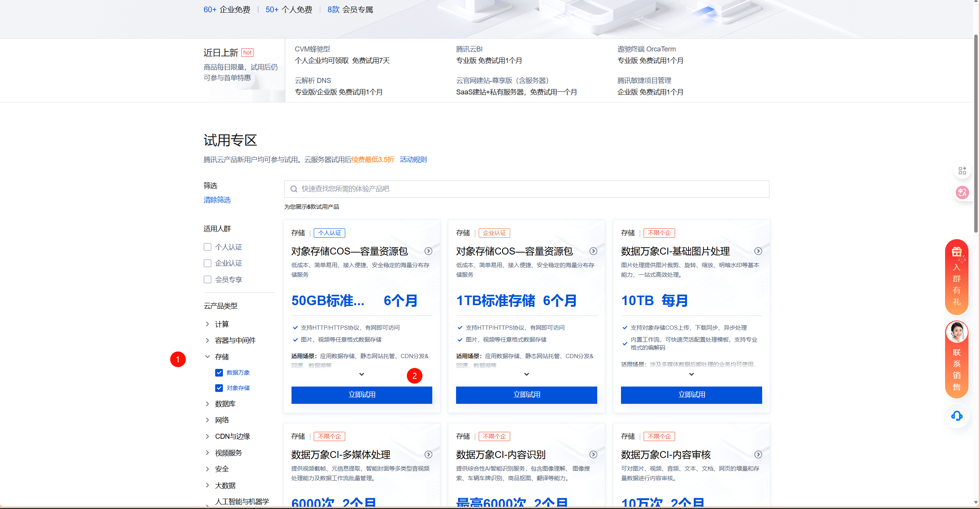Click 立即试用 on 10TB 每月 card
Screen dimensions: 980x509
tap(692, 395)
